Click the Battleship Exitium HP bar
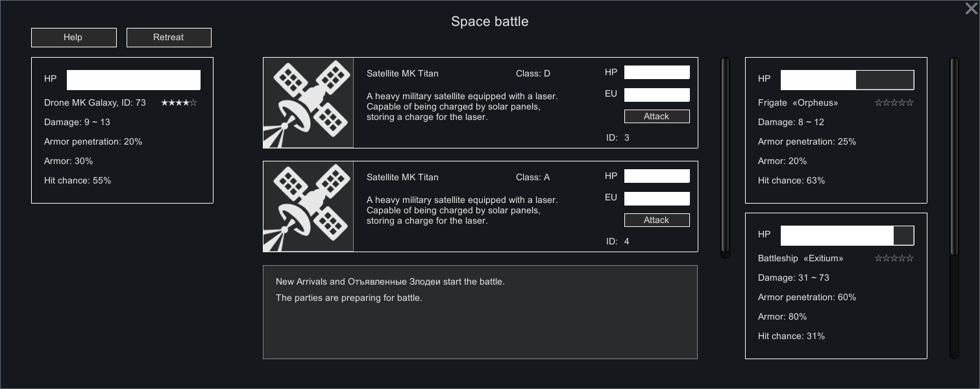The width and height of the screenshot is (980, 389). [x=847, y=236]
